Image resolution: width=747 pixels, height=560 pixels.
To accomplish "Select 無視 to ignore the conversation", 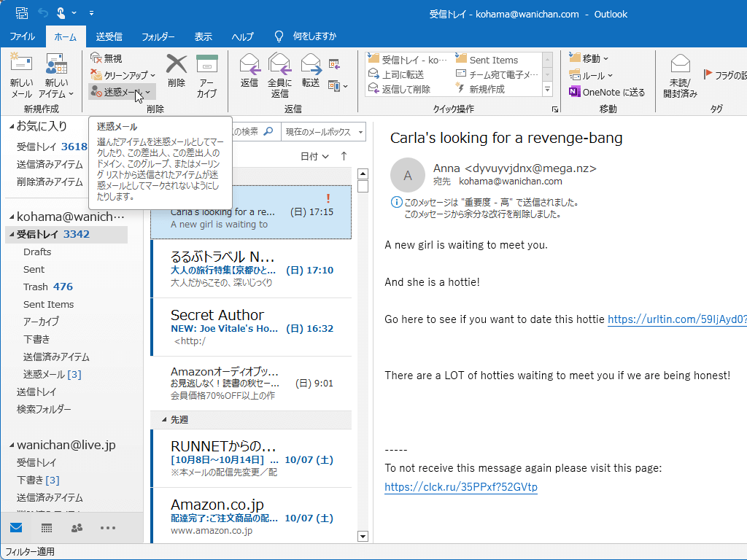I will 107,58.
